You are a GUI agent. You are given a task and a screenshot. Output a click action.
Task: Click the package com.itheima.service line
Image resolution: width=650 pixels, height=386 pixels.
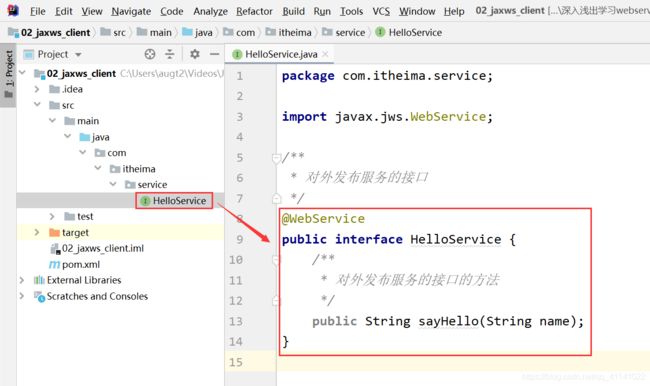387,76
